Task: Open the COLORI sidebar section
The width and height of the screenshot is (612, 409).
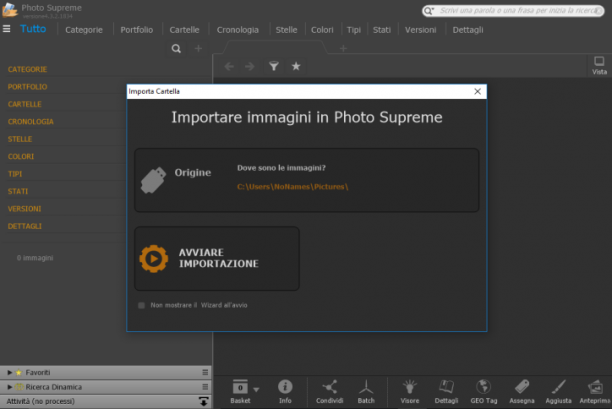Action: tap(21, 156)
